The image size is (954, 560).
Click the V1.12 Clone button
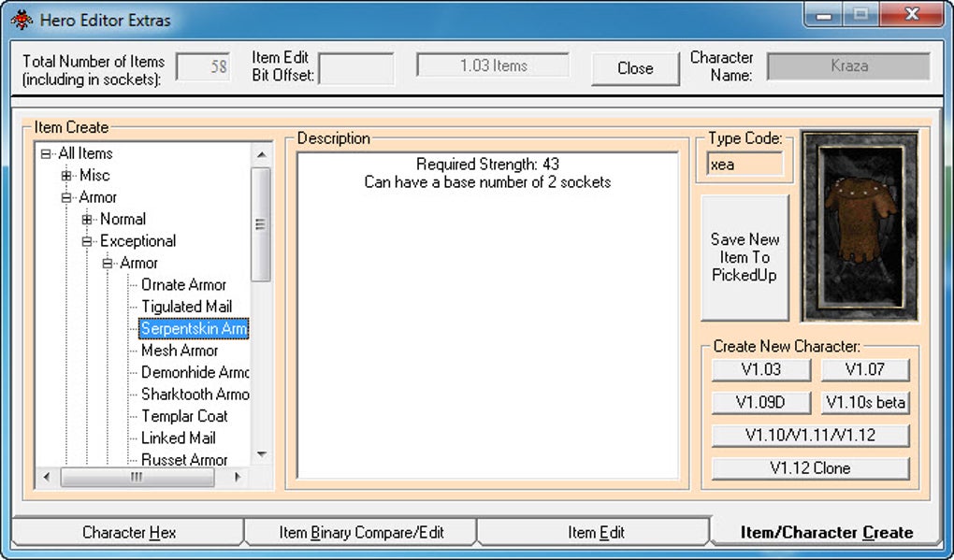click(x=810, y=468)
